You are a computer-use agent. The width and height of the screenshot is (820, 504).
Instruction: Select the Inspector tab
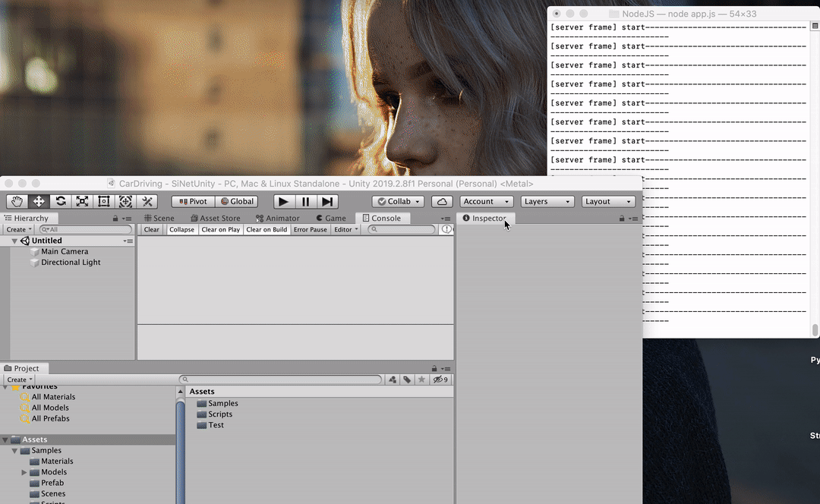[484, 218]
